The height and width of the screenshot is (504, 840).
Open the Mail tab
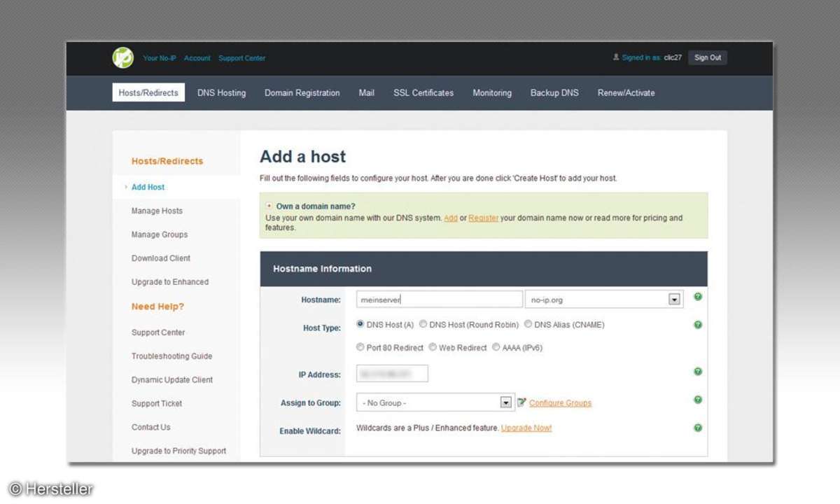[x=367, y=92]
